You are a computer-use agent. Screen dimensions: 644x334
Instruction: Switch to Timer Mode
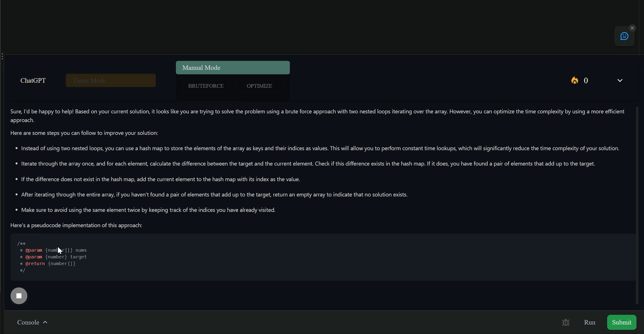point(111,80)
